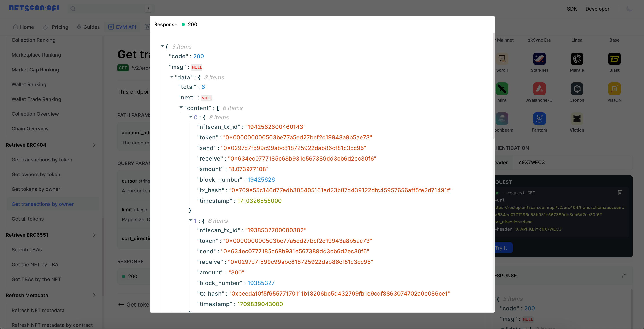Open Get owners by token
The image size is (644, 329).
point(36,174)
